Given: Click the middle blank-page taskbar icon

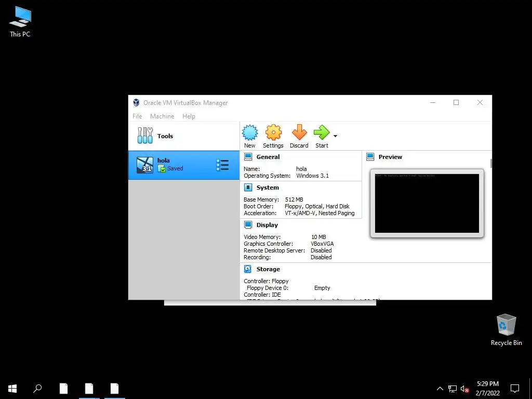Looking at the screenshot, I should point(89,388).
